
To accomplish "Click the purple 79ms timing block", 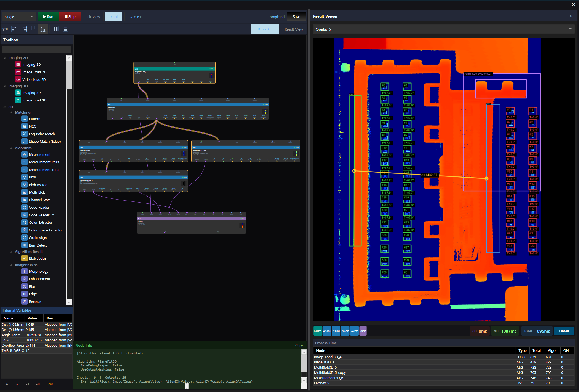I will [x=363, y=331].
